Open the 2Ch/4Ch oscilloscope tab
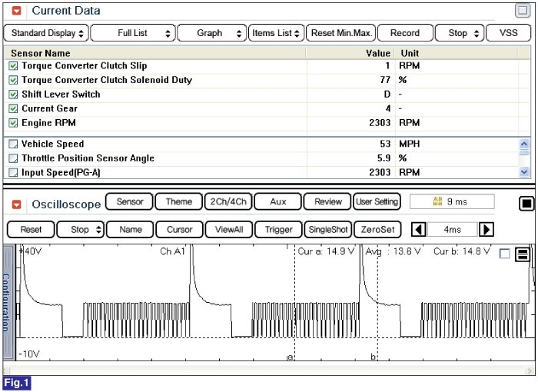The width and height of the screenshot is (538, 392). pyautogui.click(x=228, y=201)
